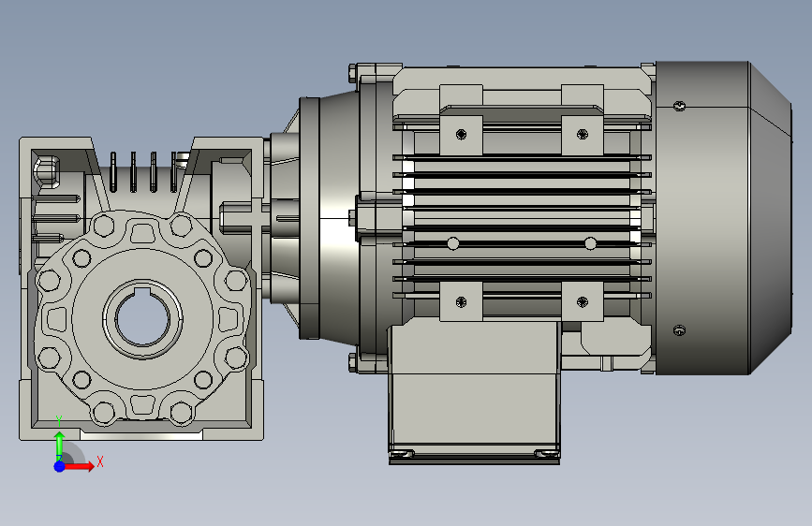
Task: Click the upper screw on the fan cover
Action: click(680, 106)
